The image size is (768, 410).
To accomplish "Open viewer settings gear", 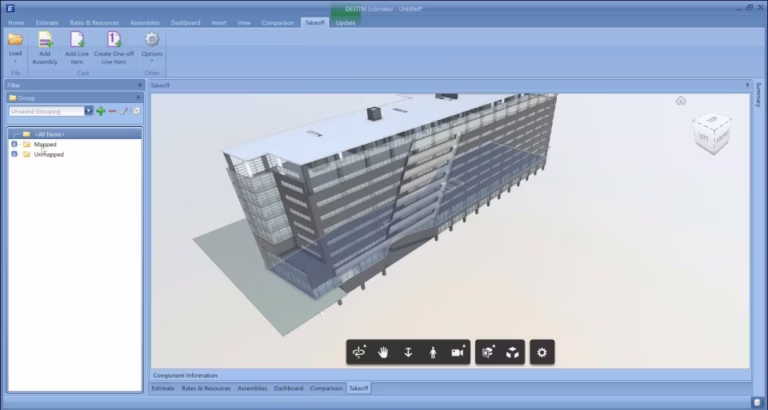I will coord(542,352).
